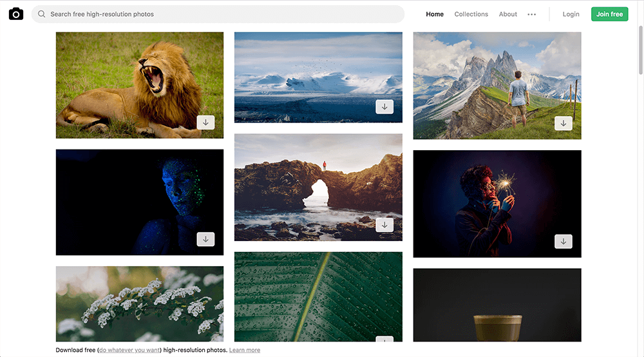Open the three-dot more menu
The image size is (644, 357).
pyautogui.click(x=531, y=14)
